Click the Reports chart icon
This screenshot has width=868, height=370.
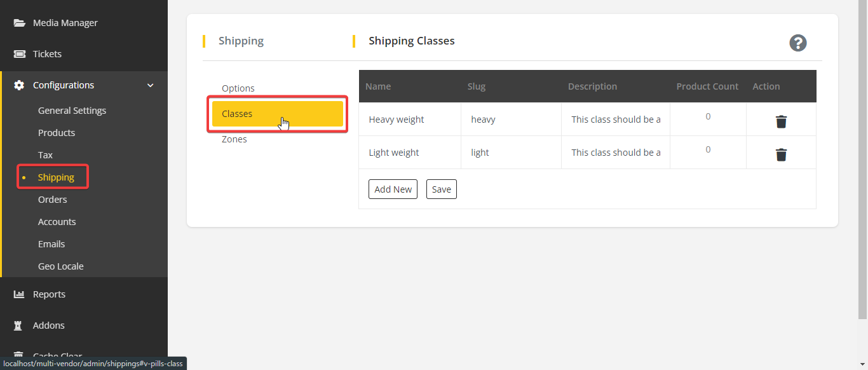point(20,294)
